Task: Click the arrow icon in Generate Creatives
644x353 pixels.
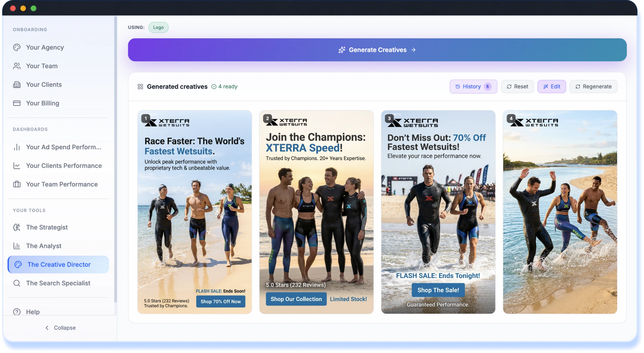Action: (413, 50)
